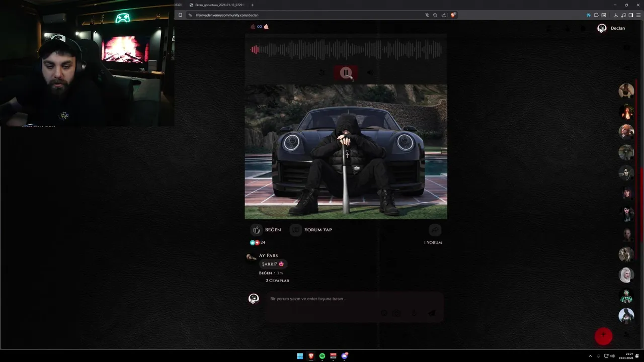Pause the voice post audio playback
Image resolution: width=644 pixels, height=362 pixels.
click(x=346, y=73)
